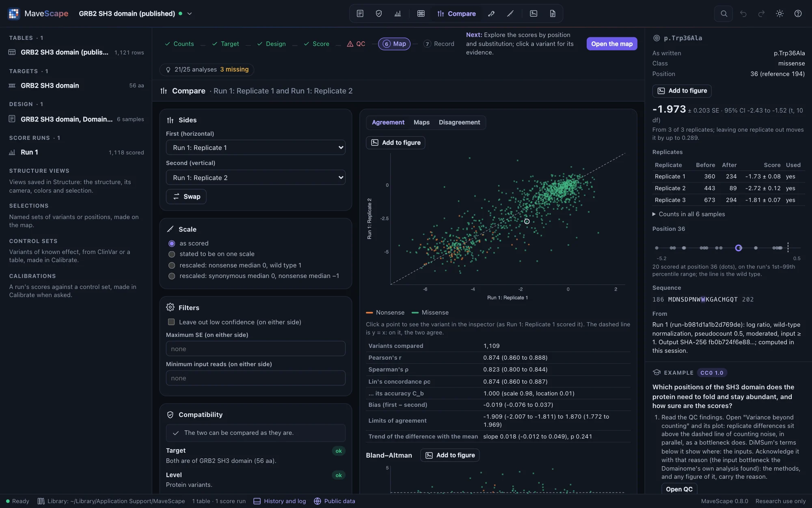Select the 'as scored' scale option

(x=172, y=243)
